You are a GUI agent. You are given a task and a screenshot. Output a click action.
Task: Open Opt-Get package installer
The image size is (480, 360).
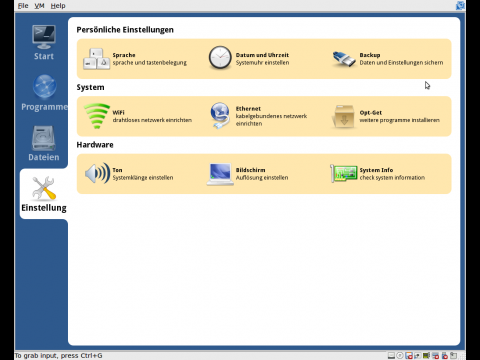click(x=386, y=116)
